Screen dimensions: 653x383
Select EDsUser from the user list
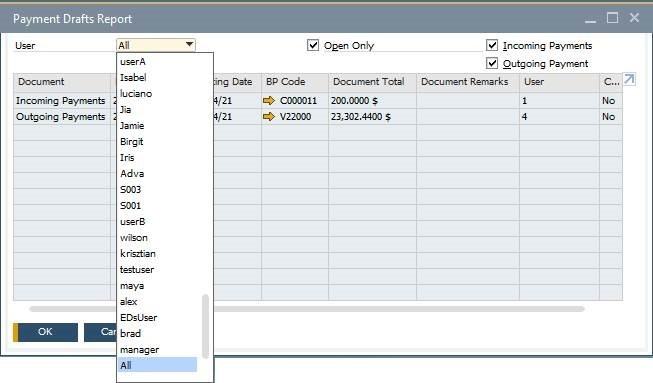pyautogui.click(x=157, y=318)
